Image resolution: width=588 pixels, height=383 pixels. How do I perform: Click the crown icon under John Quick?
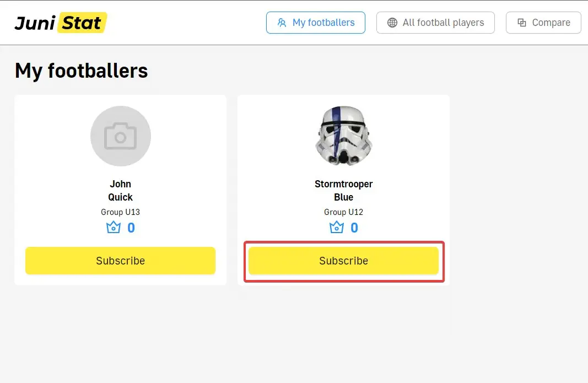pos(114,227)
